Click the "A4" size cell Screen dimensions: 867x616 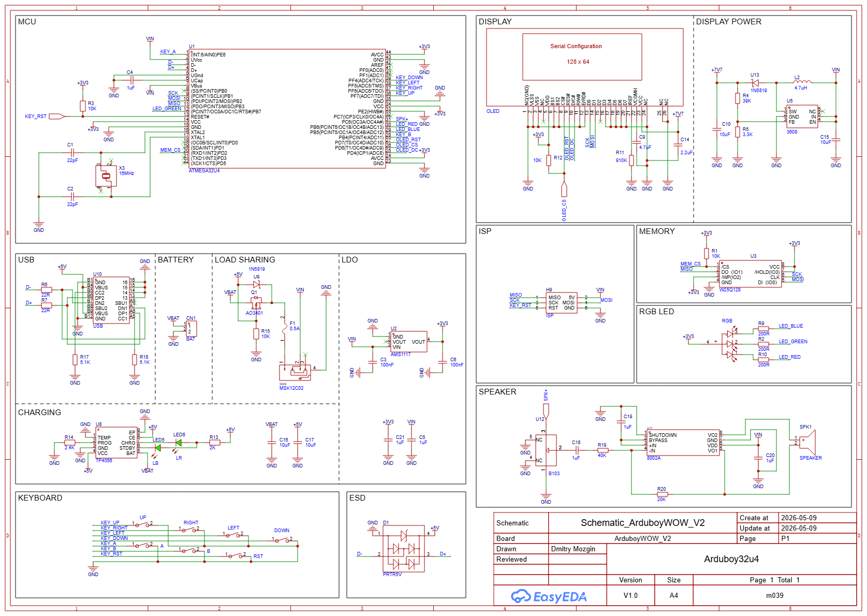[673, 595]
